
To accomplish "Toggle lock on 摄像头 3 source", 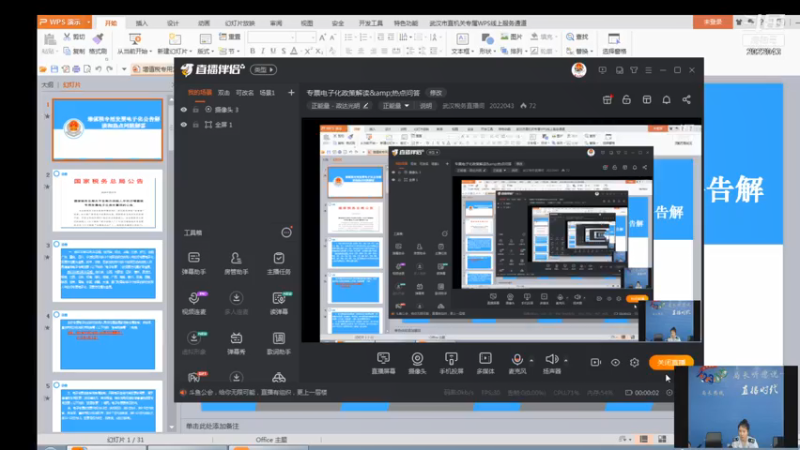I will tap(195, 110).
